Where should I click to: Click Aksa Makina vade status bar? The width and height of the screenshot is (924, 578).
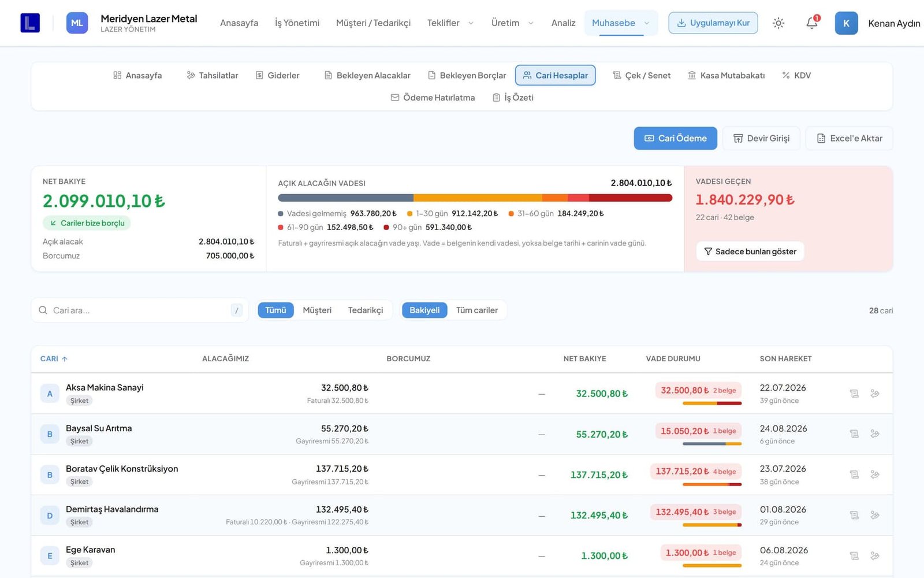click(x=712, y=403)
